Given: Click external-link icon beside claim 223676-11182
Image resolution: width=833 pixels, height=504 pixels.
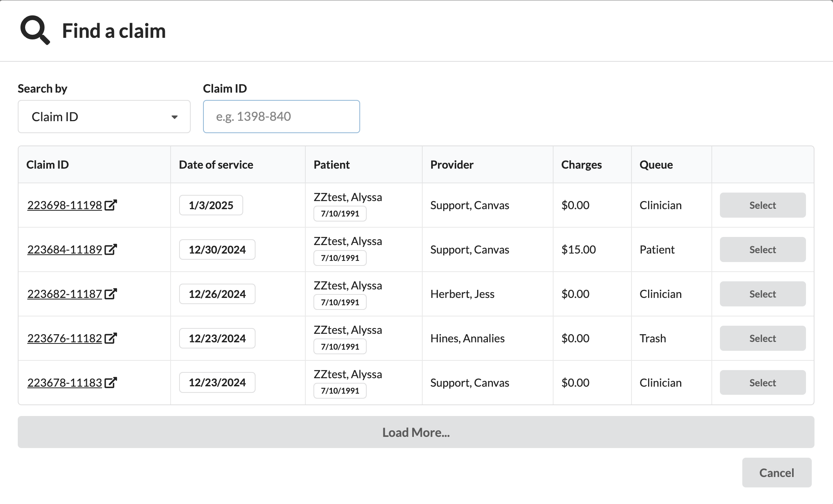Looking at the screenshot, I should pos(110,338).
